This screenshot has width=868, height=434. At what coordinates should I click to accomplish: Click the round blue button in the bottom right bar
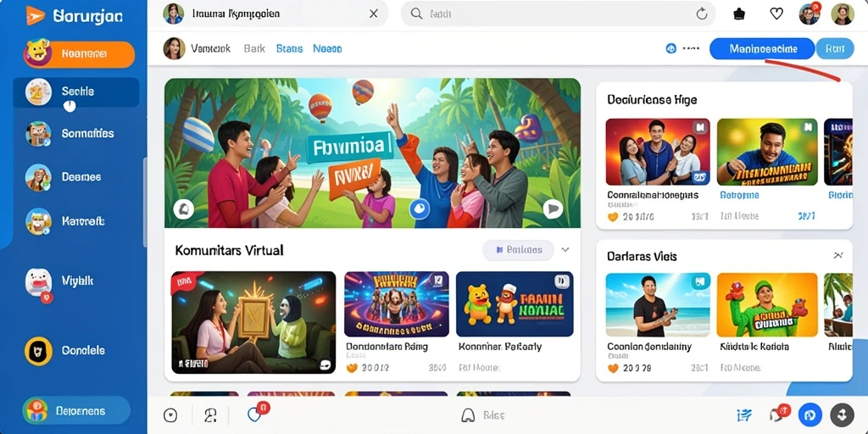pos(810,415)
